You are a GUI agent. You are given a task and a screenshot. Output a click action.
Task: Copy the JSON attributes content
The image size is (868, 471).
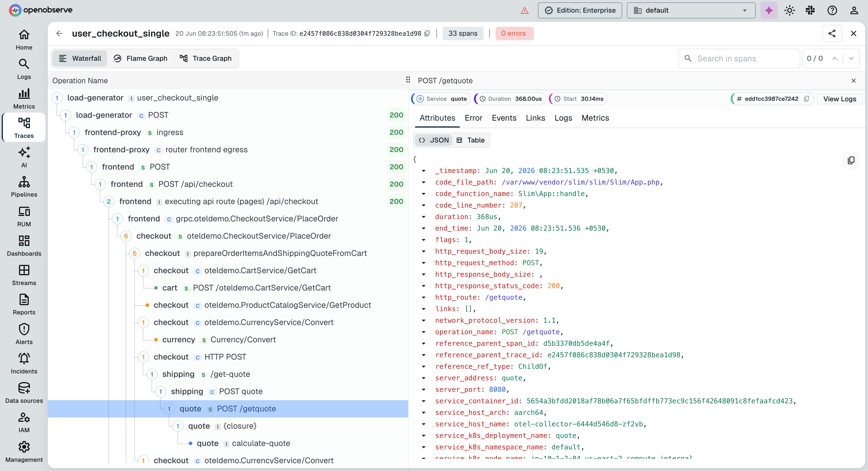coord(851,160)
